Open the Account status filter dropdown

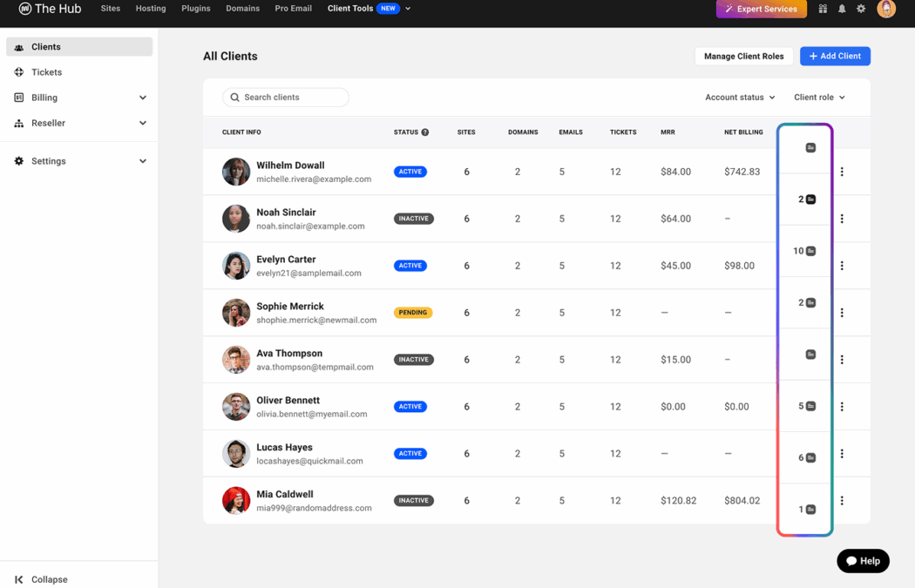pos(739,98)
